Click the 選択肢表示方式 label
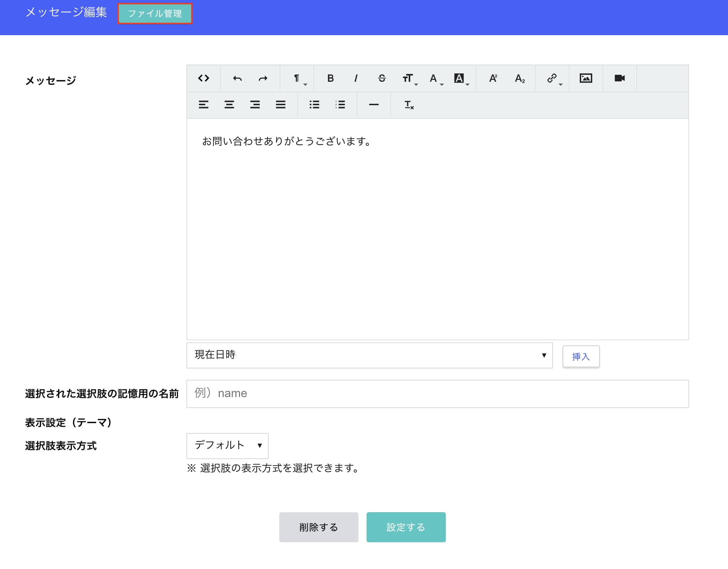The image size is (728, 569). (x=61, y=446)
